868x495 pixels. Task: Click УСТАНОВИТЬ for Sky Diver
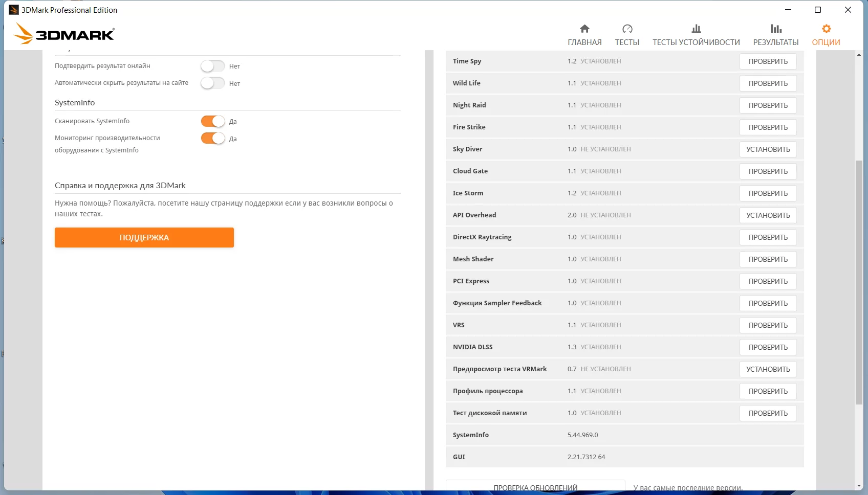coord(768,149)
